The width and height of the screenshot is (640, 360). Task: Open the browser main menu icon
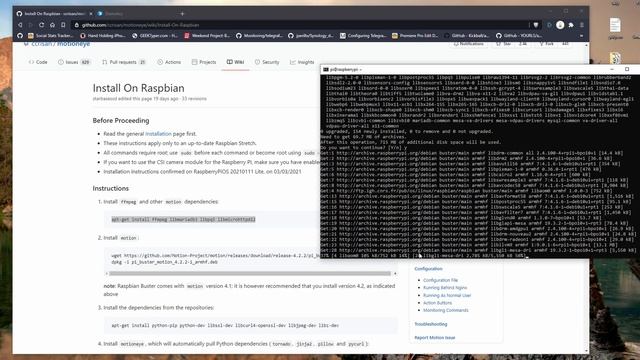582,25
